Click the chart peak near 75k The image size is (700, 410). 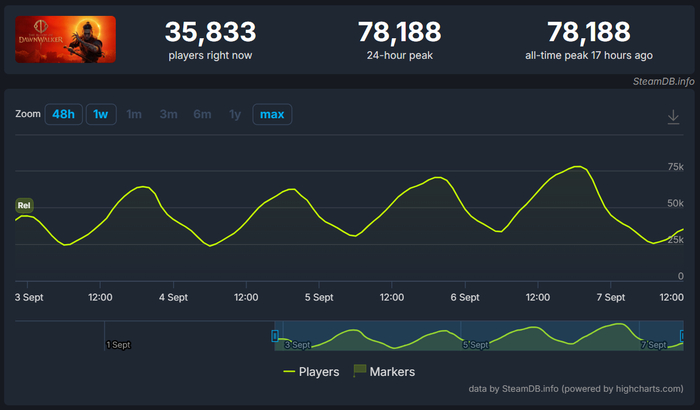[578, 166]
